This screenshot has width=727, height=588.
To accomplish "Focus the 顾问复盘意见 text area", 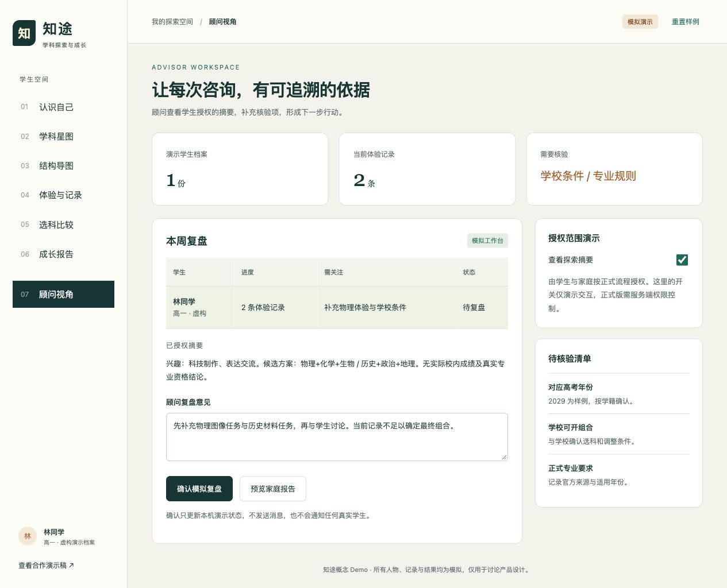I will tap(337, 436).
